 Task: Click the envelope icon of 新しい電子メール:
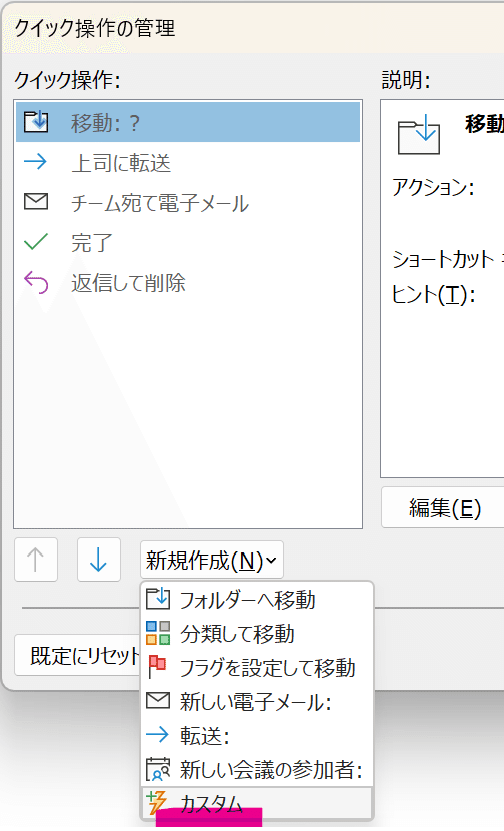[158, 701]
